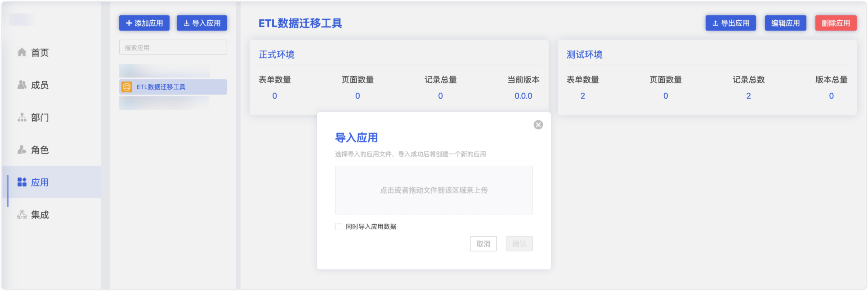Cancel the import with 取消 button
868x291 pixels.
point(483,244)
